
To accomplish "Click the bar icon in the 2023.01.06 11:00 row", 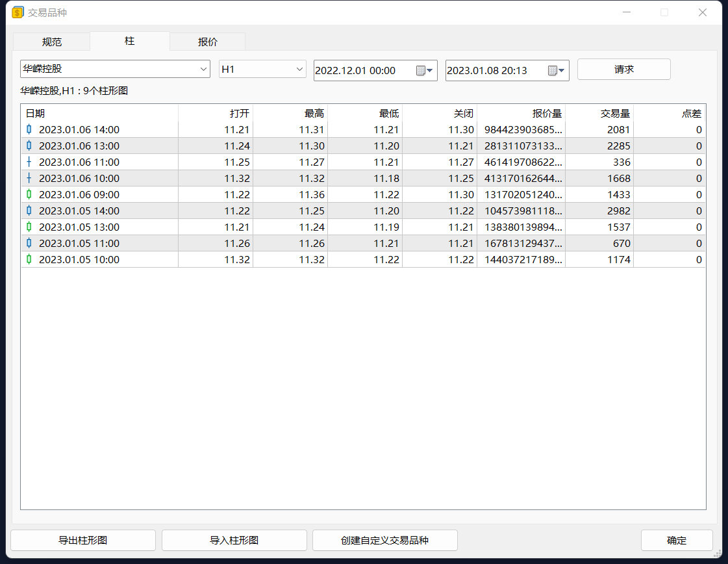I will coord(29,162).
